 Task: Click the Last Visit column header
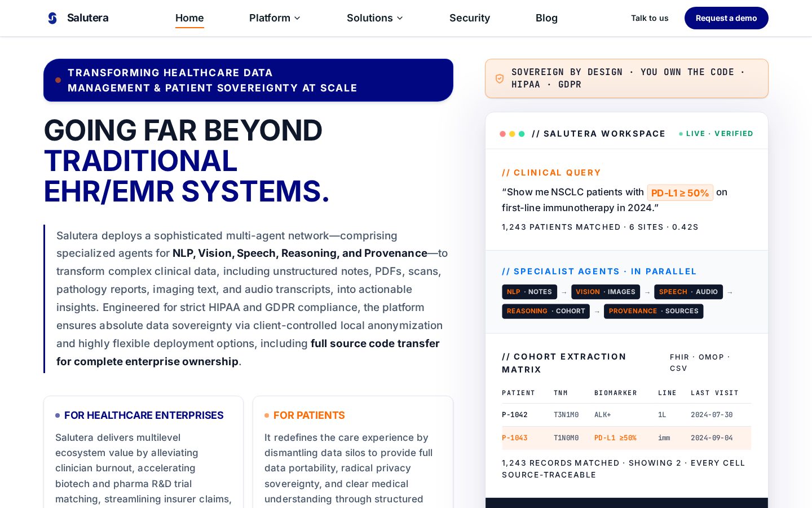click(714, 393)
